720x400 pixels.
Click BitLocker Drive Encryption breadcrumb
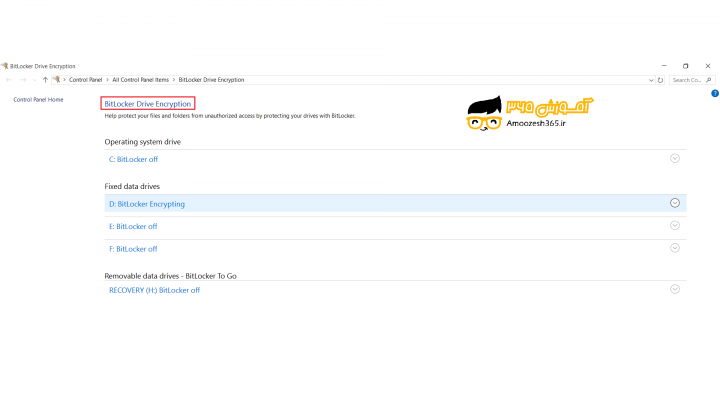pos(211,80)
